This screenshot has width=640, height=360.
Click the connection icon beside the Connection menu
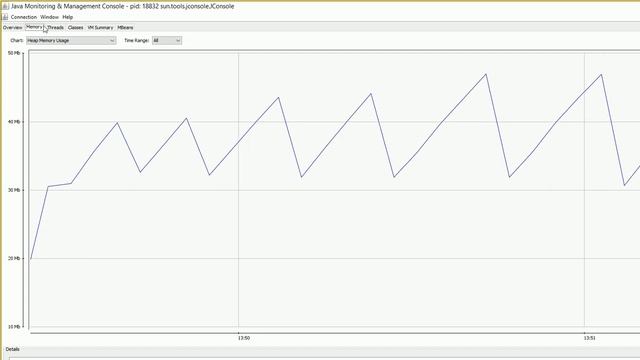click(x=5, y=17)
